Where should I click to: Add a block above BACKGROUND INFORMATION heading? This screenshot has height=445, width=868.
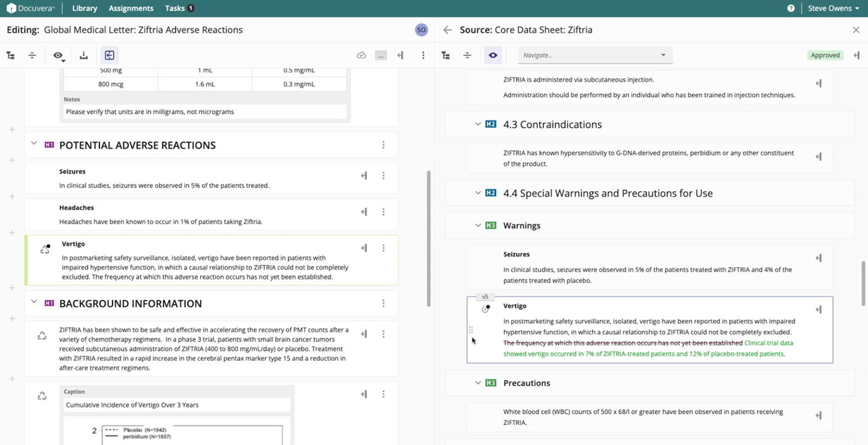[12, 288]
